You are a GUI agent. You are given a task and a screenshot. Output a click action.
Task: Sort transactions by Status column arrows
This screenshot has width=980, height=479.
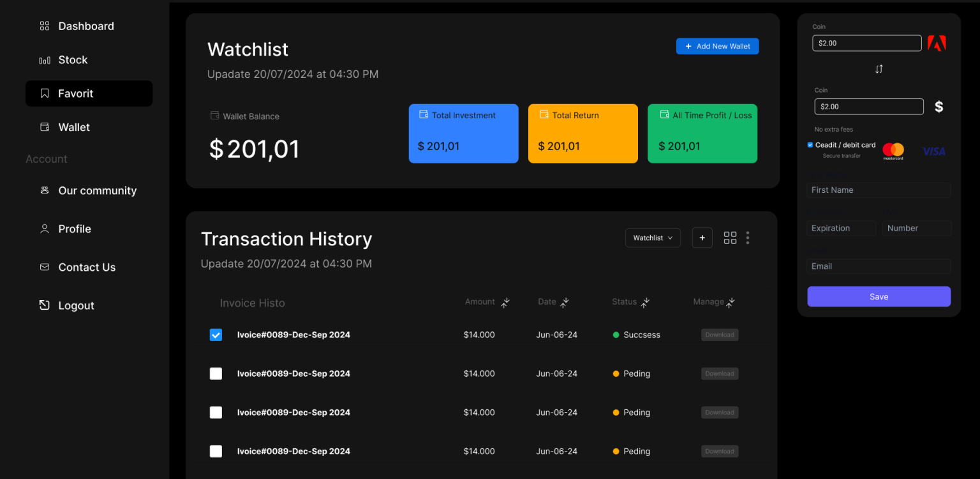645,302
